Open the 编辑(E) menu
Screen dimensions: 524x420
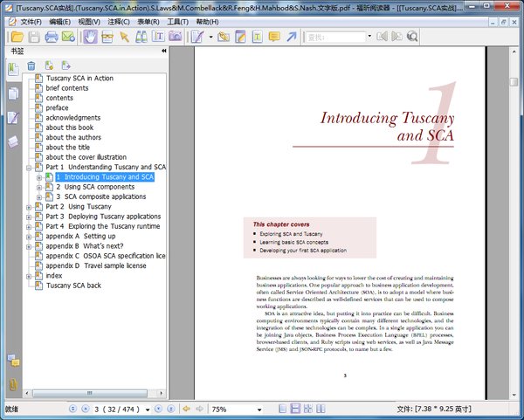[59, 22]
